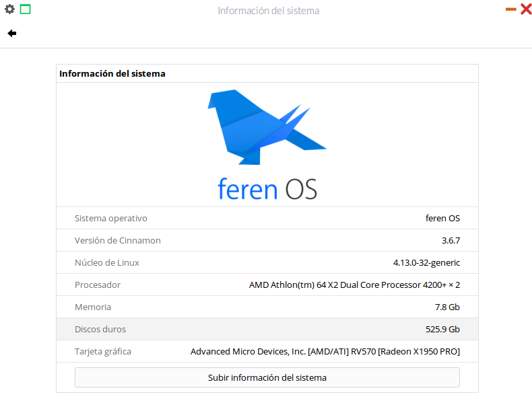The width and height of the screenshot is (532, 409).
Task: Click the green window icon in title bar
Action: pos(25,9)
